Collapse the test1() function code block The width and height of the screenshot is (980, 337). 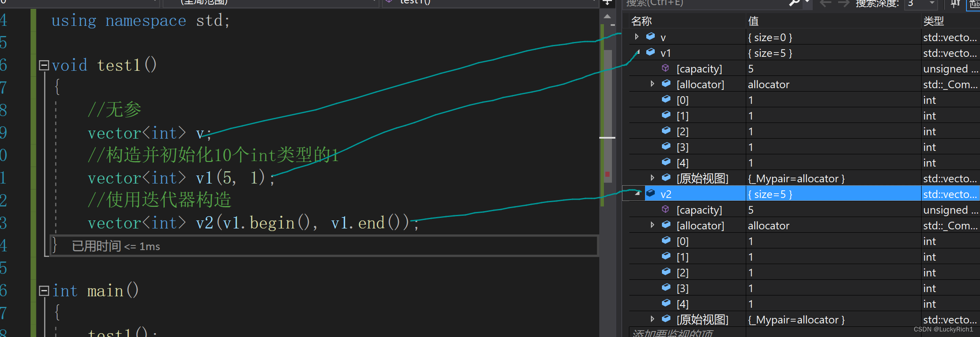44,65
